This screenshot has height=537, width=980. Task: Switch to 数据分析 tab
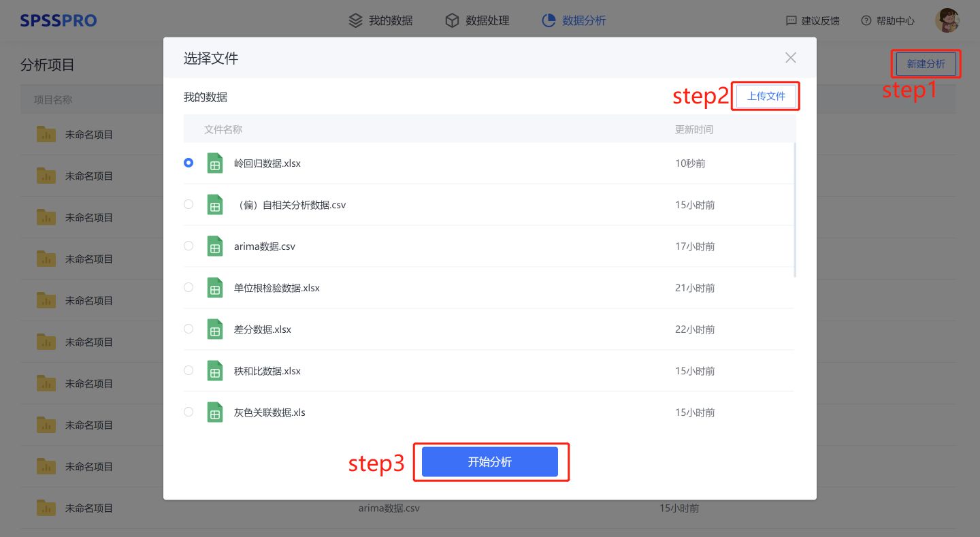pyautogui.click(x=574, y=20)
